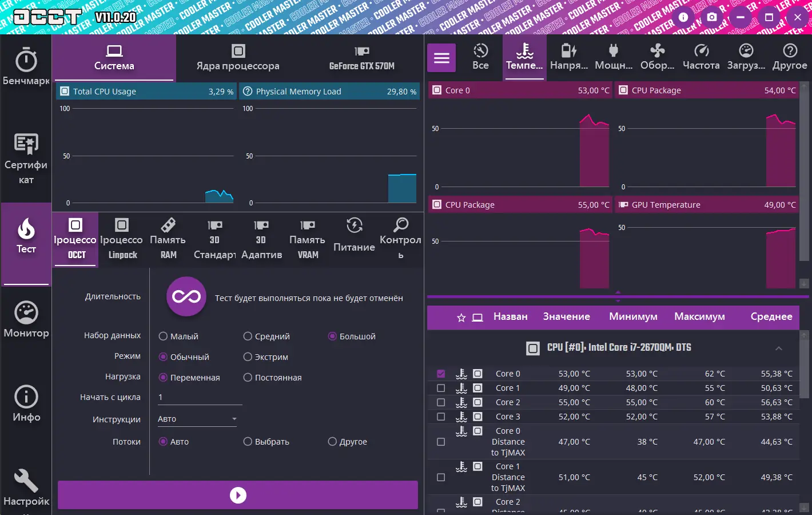
Task: Click the GPU Temperature graph header
Action: (x=707, y=205)
